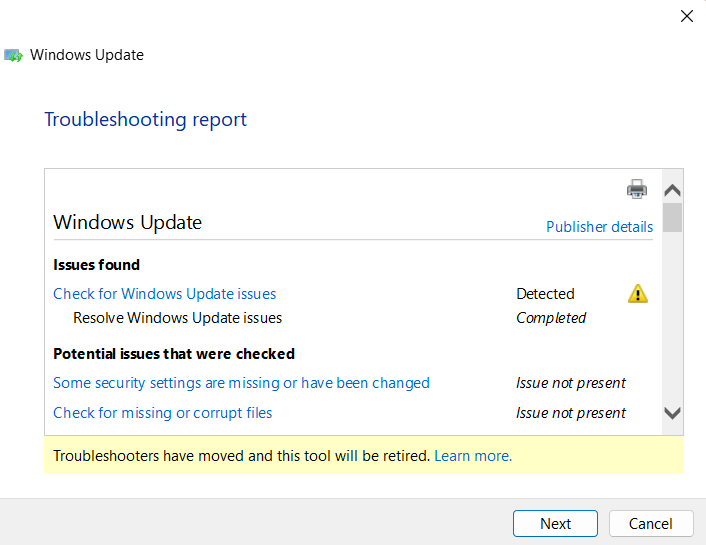Open Check for Windows Update issues link

click(164, 294)
